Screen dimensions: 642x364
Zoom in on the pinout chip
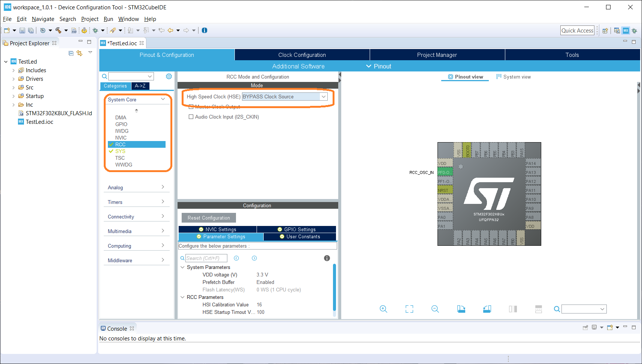pos(384,309)
